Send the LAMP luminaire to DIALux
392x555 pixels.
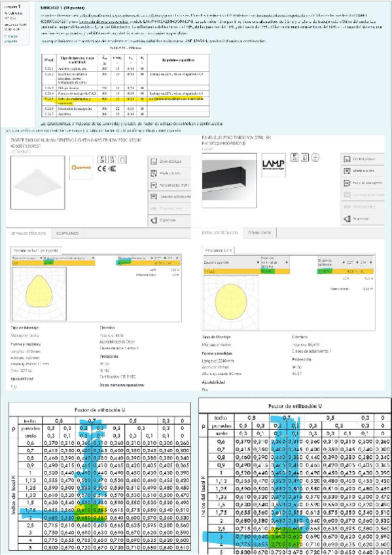[363, 159]
